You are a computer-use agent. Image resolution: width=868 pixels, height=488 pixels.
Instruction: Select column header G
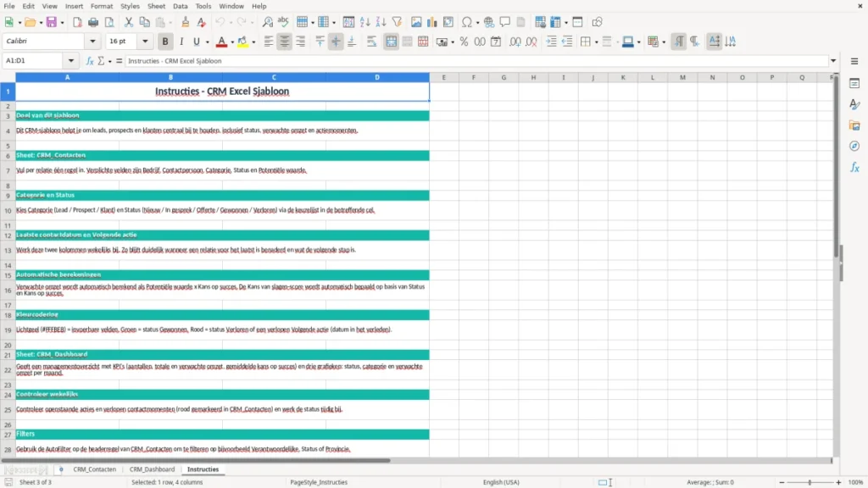click(x=504, y=77)
